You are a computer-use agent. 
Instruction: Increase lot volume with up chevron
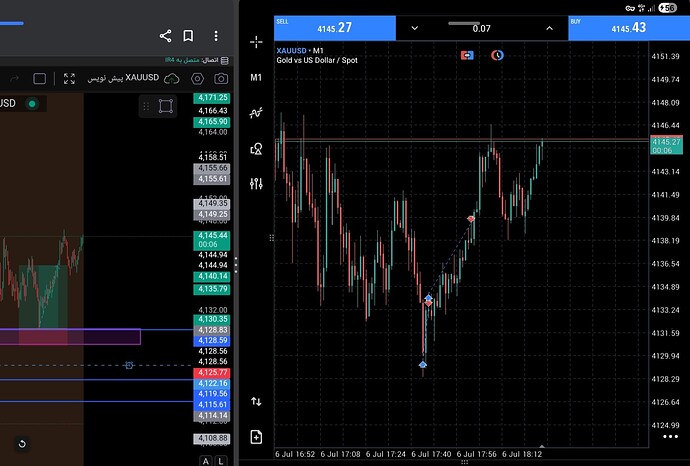coord(549,28)
